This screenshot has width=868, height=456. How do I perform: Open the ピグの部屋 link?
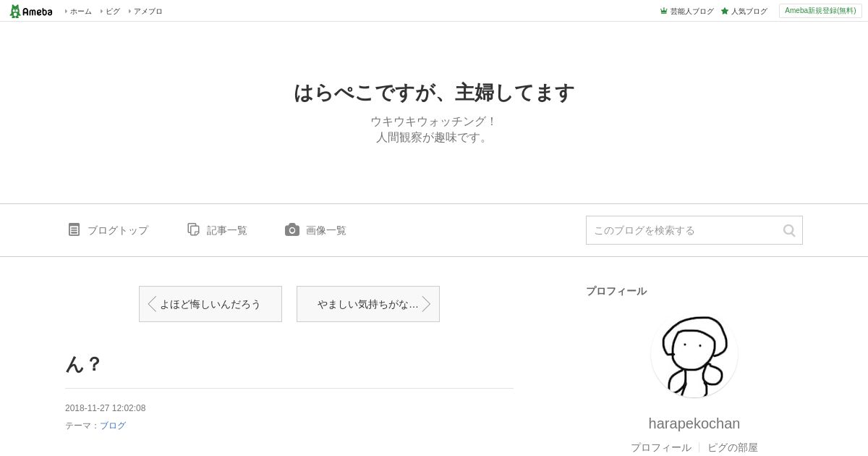pyautogui.click(x=733, y=447)
